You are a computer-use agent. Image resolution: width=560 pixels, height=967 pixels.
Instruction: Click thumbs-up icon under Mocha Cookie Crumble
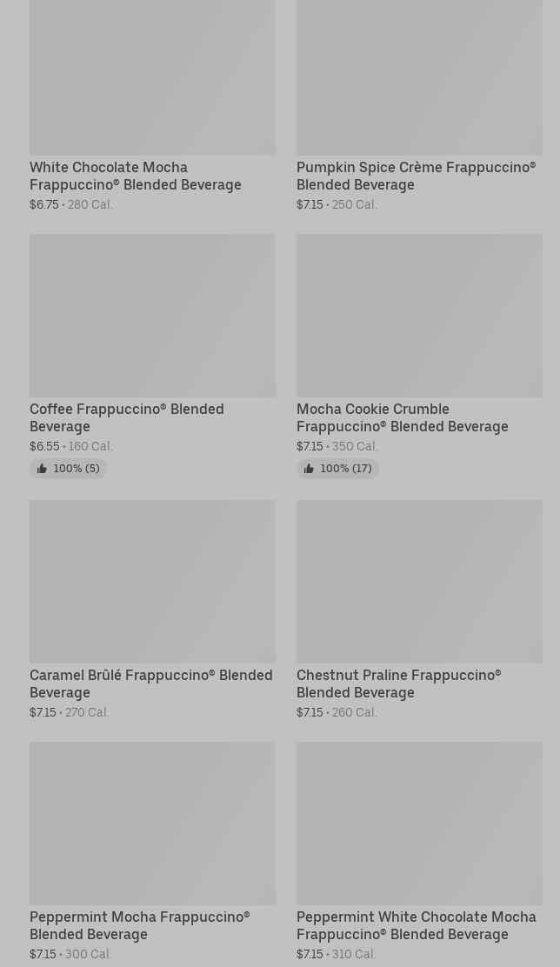309,469
